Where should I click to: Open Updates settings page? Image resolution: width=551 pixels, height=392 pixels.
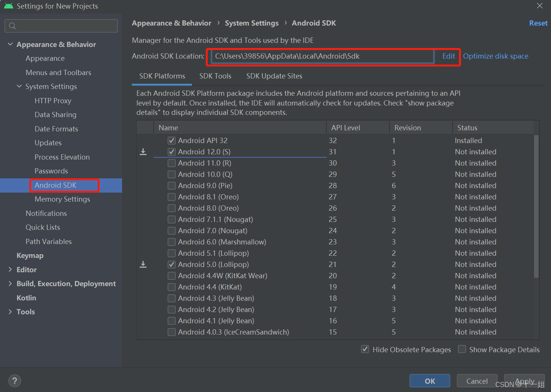[x=48, y=143]
